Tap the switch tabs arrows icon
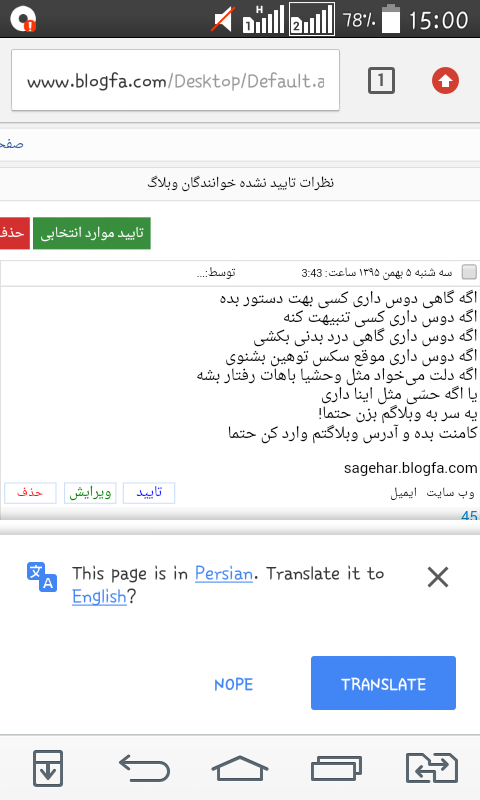The image size is (480, 800). [x=432, y=768]
